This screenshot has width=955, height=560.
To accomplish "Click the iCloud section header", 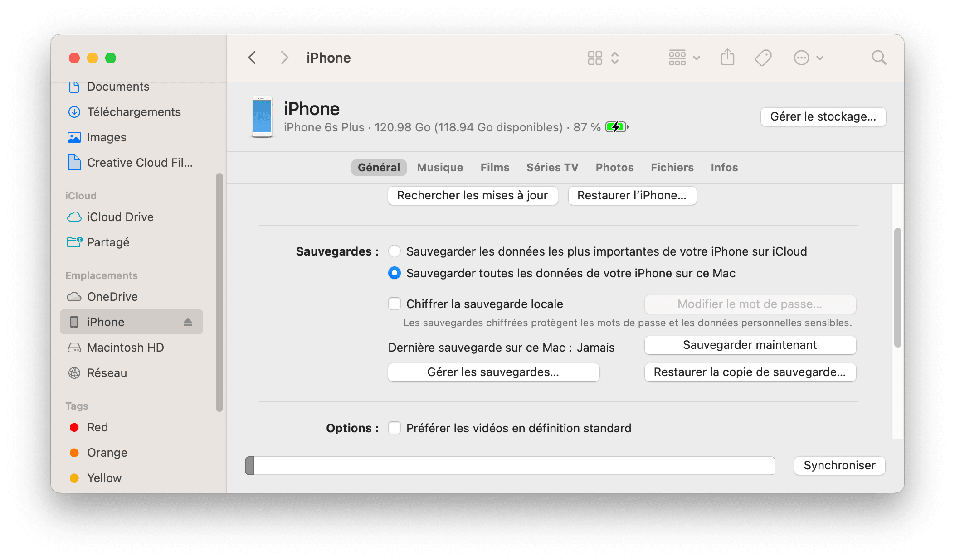I will (x=81, y=196).
